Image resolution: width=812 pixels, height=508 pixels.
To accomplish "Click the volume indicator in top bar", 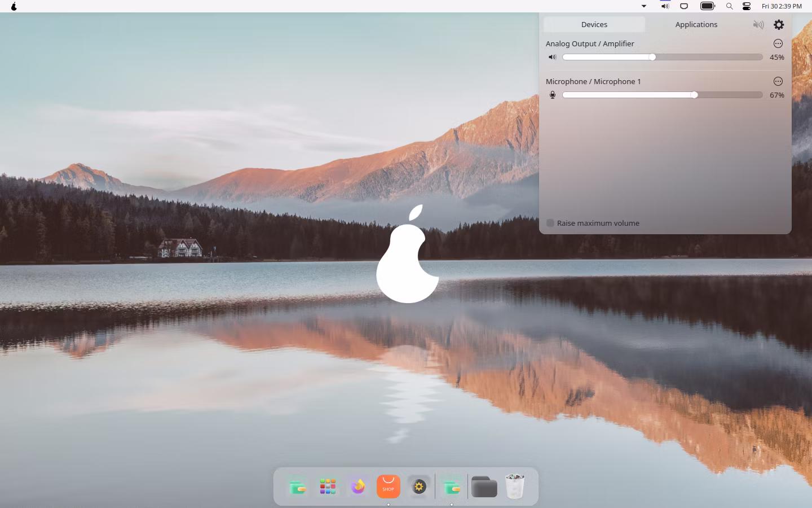I will (665, 6).
